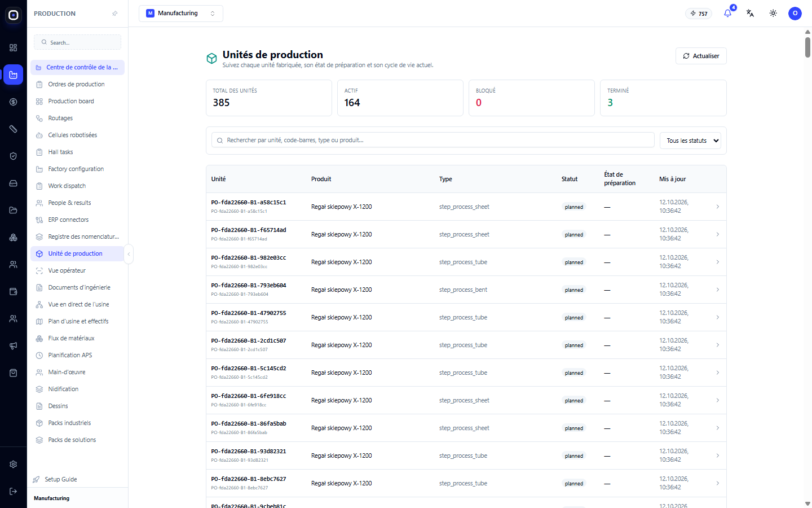812x508 pixels.
Task: Open the user avatar menu
Action: 795,13
